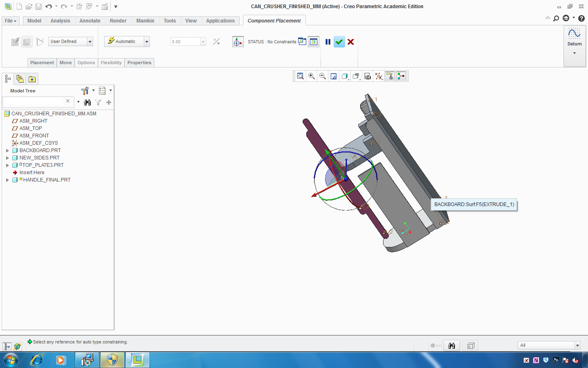Image resolution: width=588 pixels, height=368 pixels.
Task: Open the Datum Display Filters icon
Action: point(379,76)
